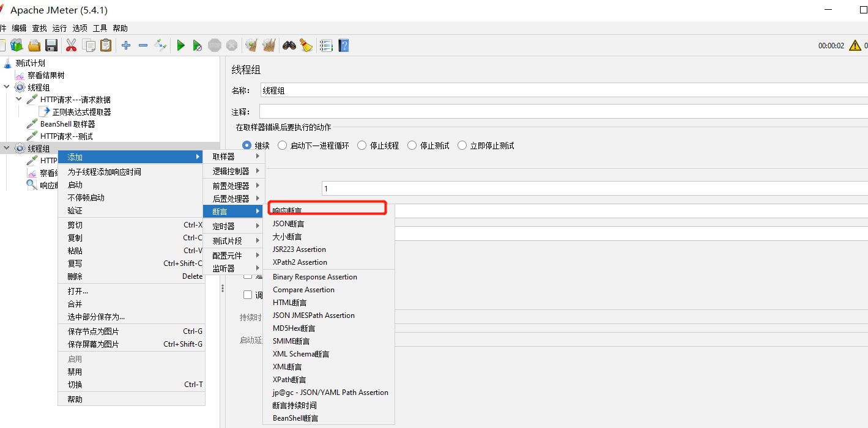Click the Copy toolbar icon
This screenshot has height=428, width=868.
click(x=89, y=45)
